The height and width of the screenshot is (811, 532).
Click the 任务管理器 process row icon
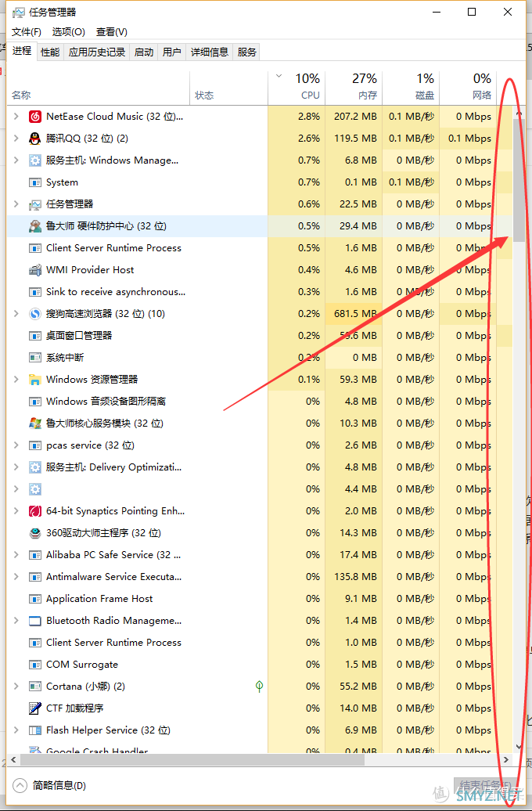[x=34, y=204]
